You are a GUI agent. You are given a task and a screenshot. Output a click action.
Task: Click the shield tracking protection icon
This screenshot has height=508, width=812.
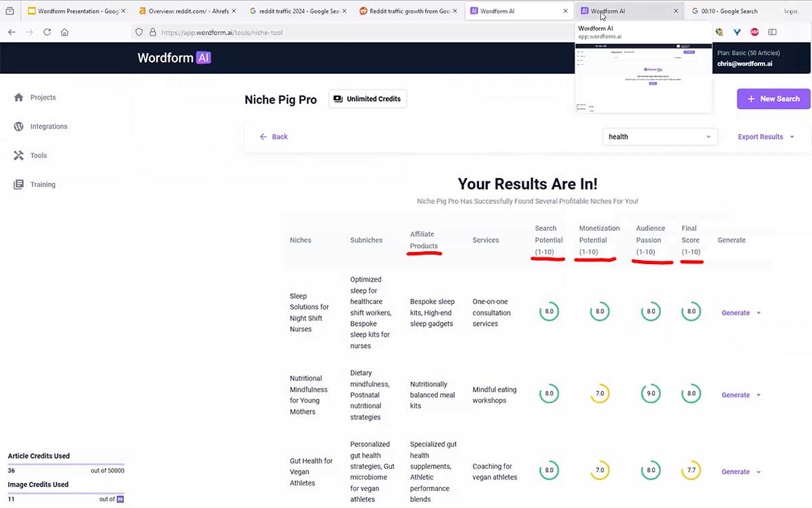138,31
